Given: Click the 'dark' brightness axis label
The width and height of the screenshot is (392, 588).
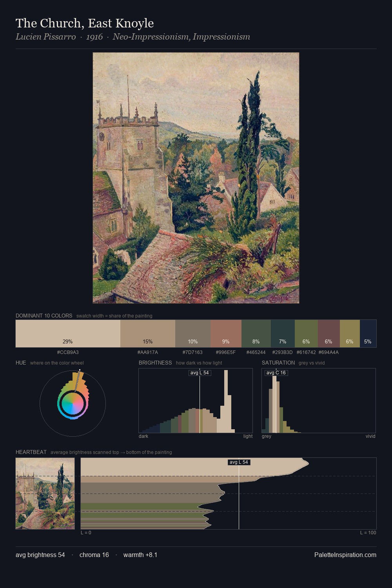Looking at the screenshot, I should [143, 436].
